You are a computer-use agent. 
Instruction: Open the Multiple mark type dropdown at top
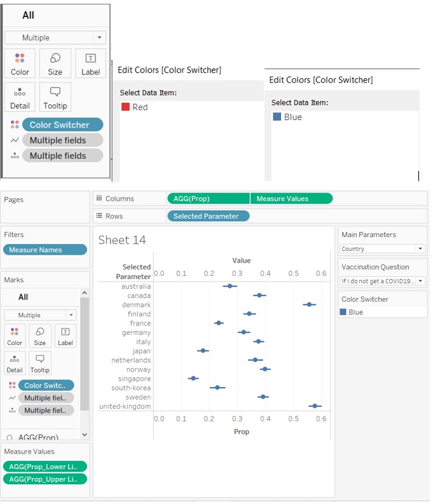pyautogui.click(x=55, y=37)
